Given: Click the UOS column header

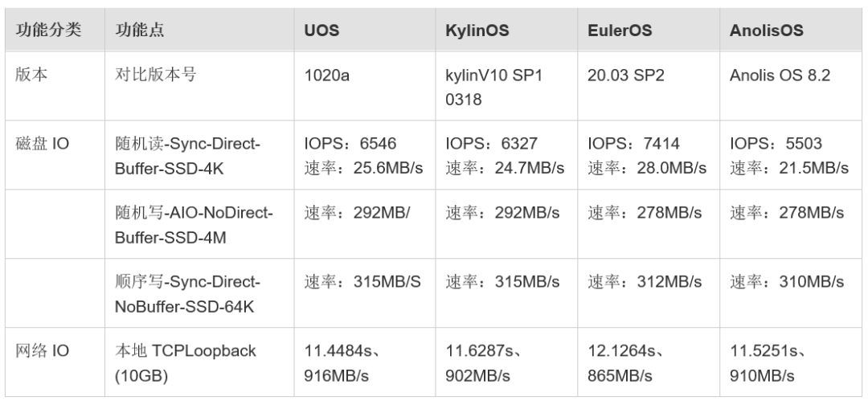Looking at the screenshot, I should point(321,31).
